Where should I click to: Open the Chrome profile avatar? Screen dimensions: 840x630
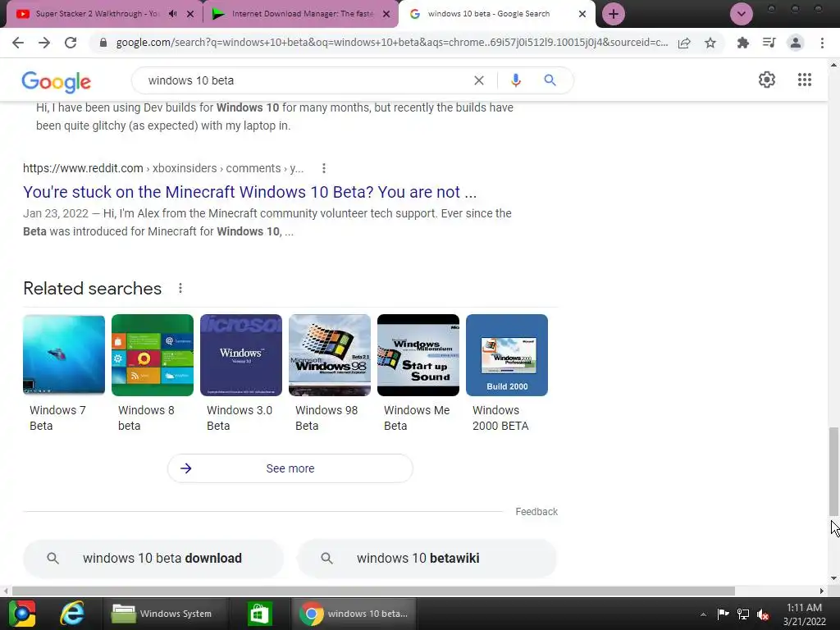click(x=796, y=43)
